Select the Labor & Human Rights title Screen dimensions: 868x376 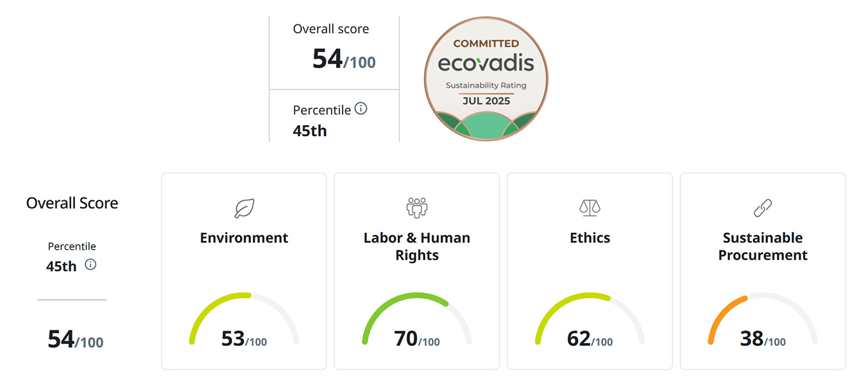417,246
